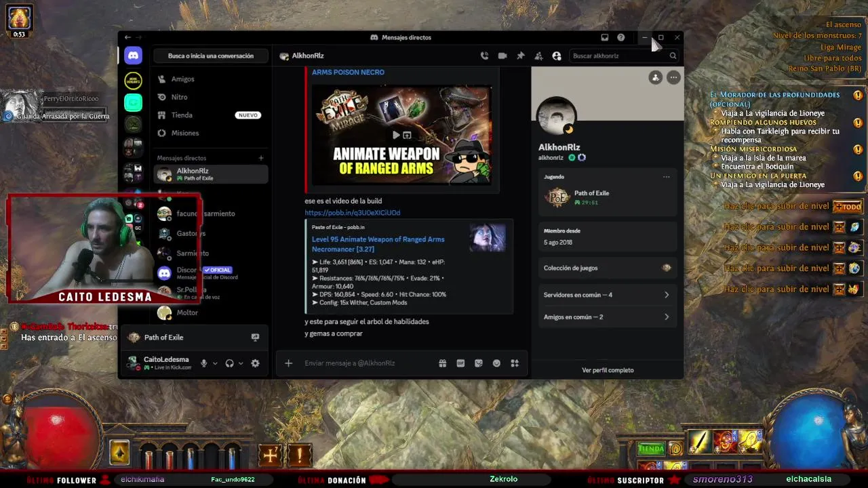868x488 pixels.
Task: Click the plus attach button in message bar
Action: 288,363
